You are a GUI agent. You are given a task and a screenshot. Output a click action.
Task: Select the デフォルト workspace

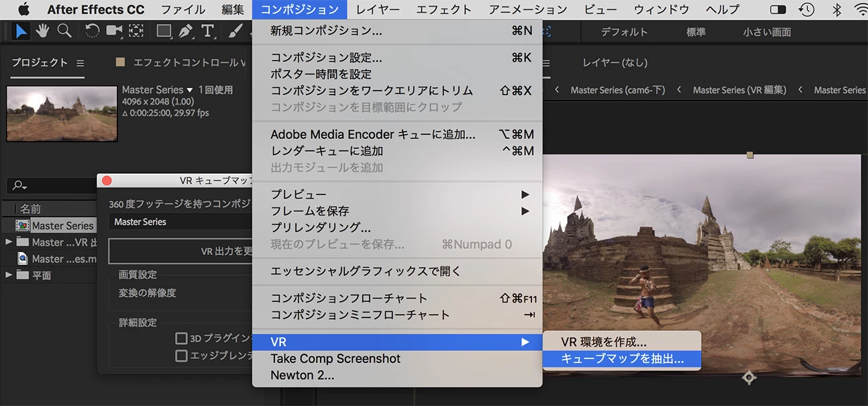coord(625,32)
